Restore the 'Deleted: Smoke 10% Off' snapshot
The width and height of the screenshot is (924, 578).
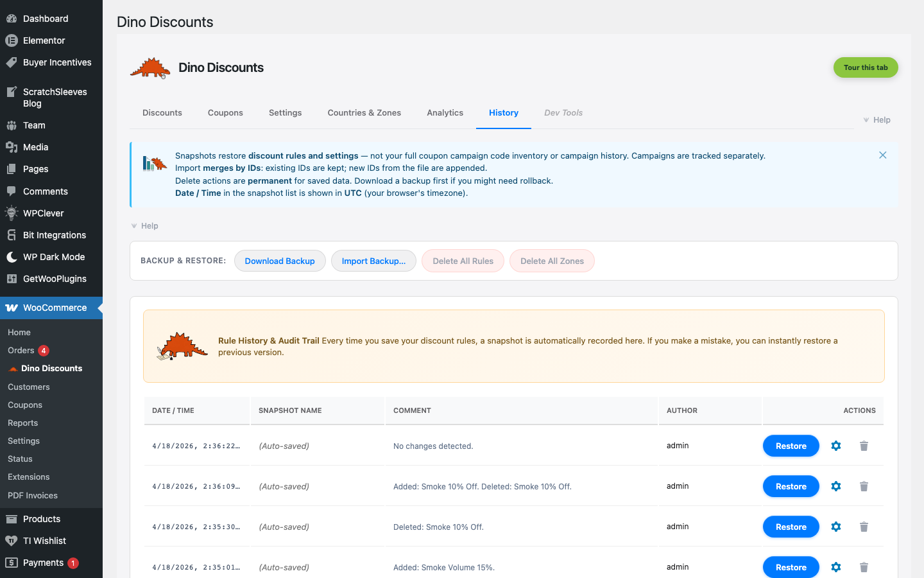(x=791, y=527)
